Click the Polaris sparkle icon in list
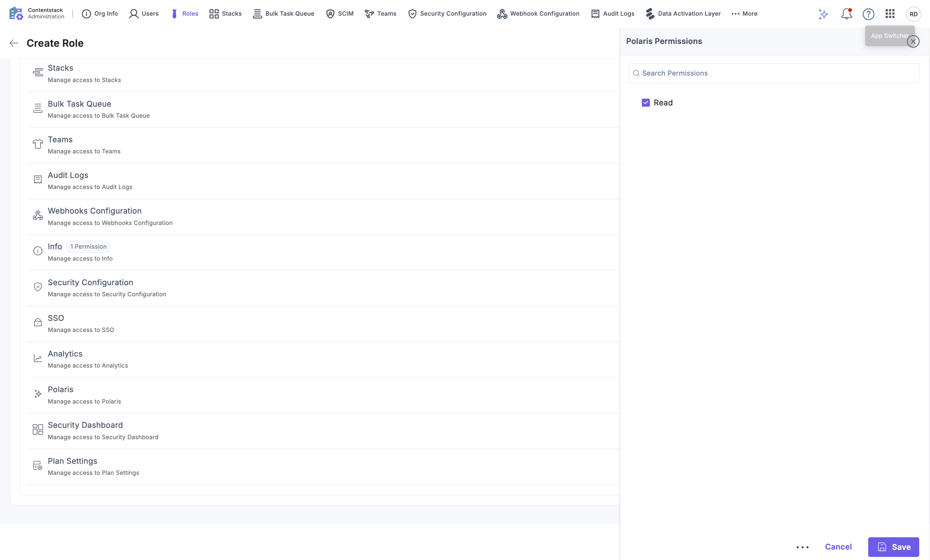 (38, 394)
